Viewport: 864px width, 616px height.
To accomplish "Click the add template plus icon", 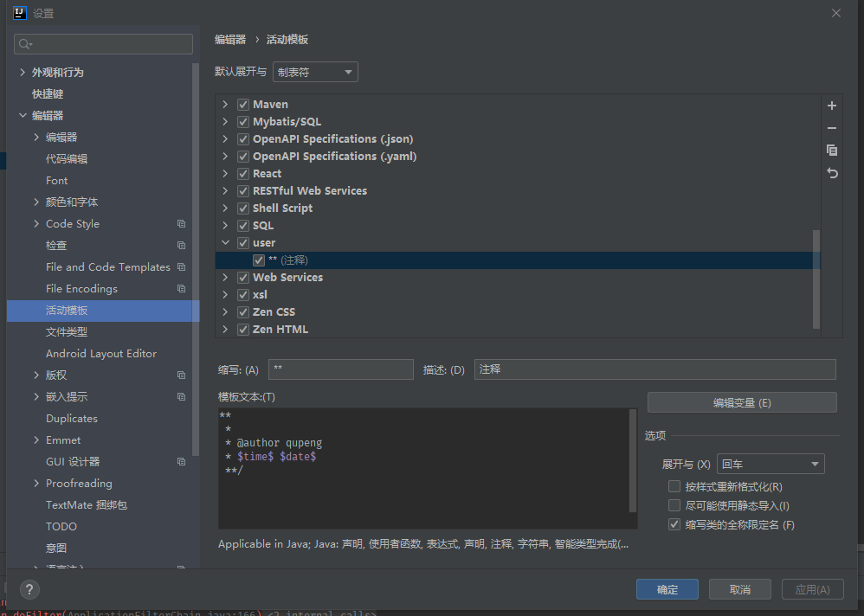I will 832,106.
